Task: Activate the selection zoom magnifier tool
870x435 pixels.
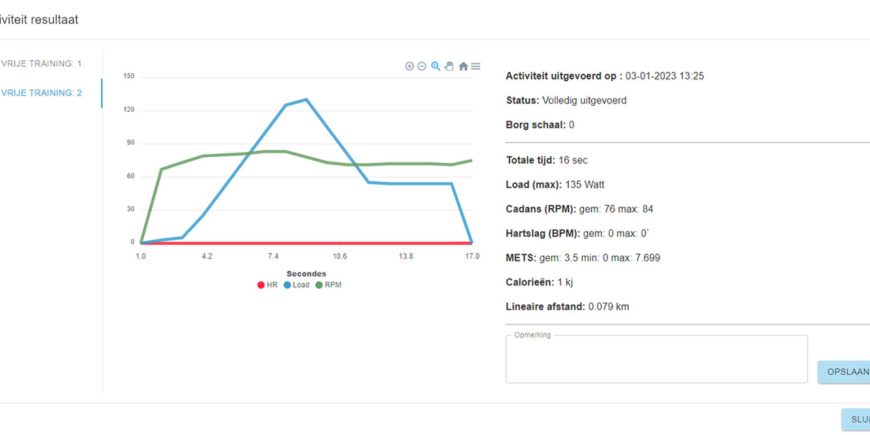Action: click(x=436, y=66)
